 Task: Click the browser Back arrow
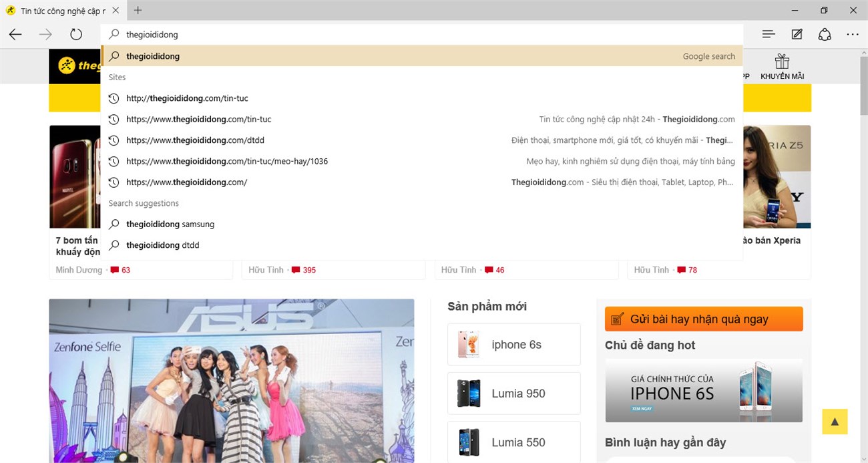(15, 34)
